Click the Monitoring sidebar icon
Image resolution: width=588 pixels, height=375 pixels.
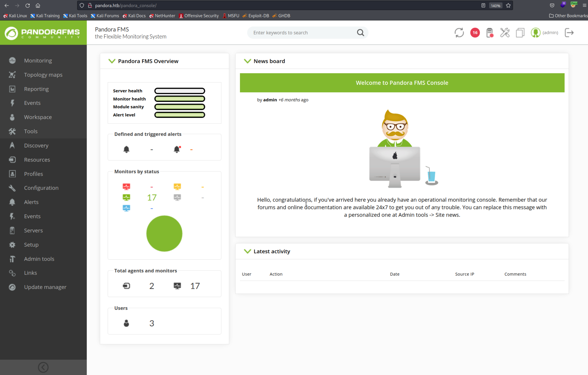tap(12, 61)
